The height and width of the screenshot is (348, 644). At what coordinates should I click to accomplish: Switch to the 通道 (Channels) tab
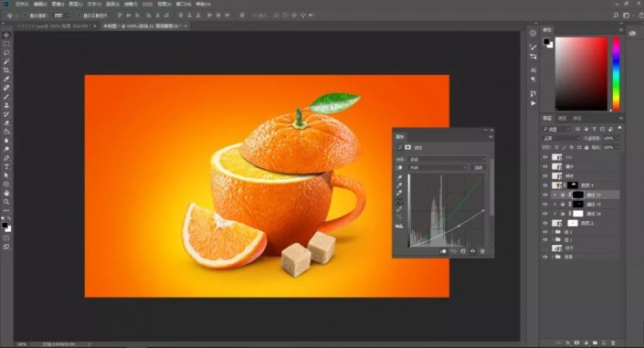563,119
